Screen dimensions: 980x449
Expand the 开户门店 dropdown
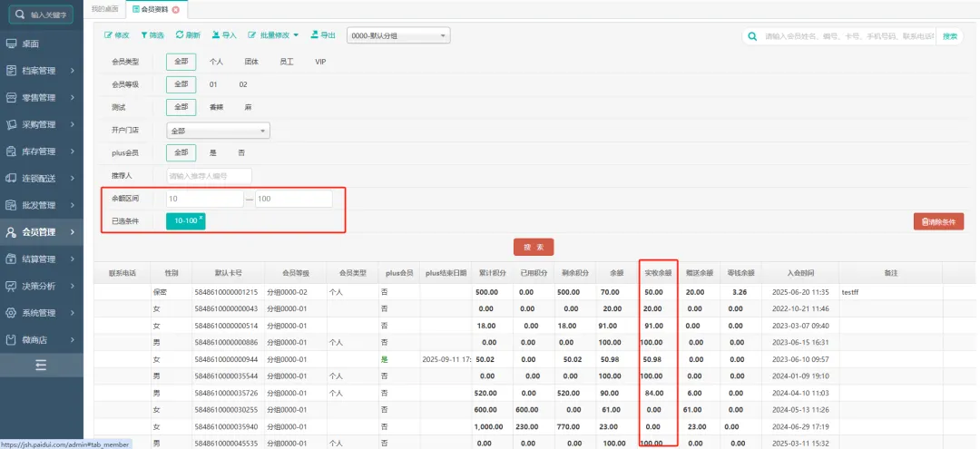pos(218,131)
